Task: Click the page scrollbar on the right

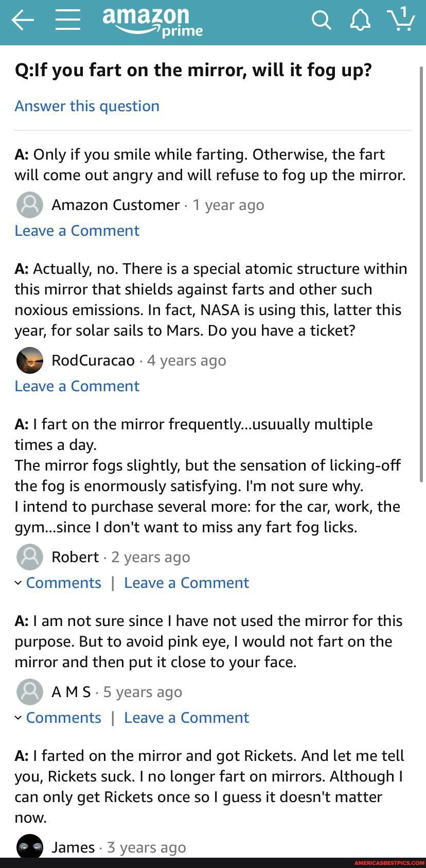Action: 422,273
